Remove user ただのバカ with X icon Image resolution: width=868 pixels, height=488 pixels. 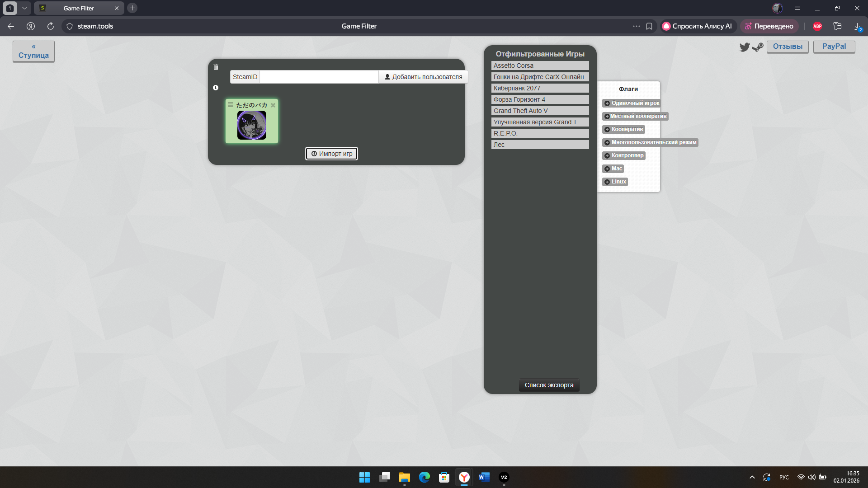[273, 105]
